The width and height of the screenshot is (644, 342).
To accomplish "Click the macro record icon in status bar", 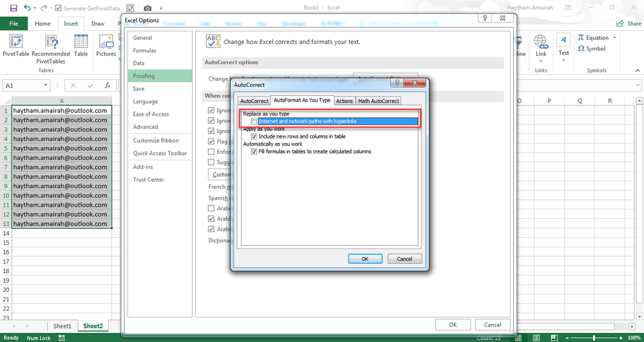I will (x=62, y=337).
